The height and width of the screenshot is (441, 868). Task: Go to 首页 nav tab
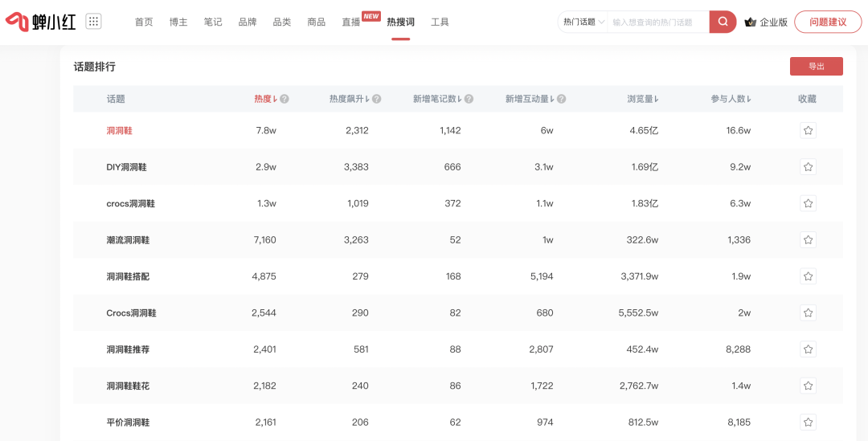point(144,22)
